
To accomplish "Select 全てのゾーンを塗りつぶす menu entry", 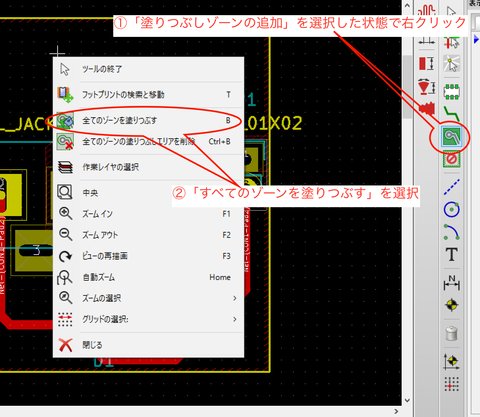I will 148,120.
